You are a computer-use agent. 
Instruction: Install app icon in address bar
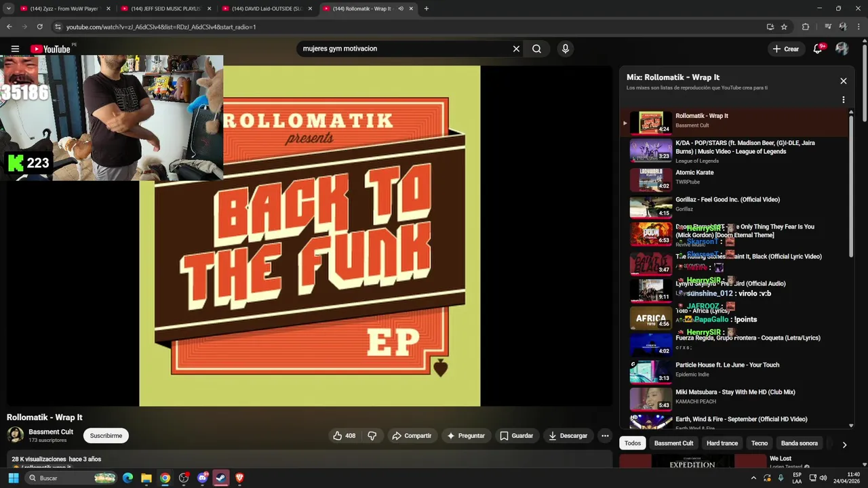[x=770, y=27]
